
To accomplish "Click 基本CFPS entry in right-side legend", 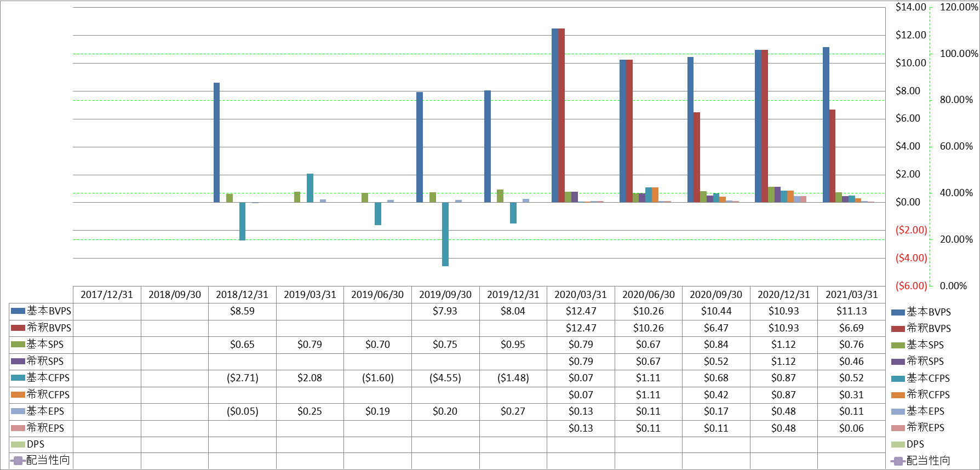I will (921, 378).
